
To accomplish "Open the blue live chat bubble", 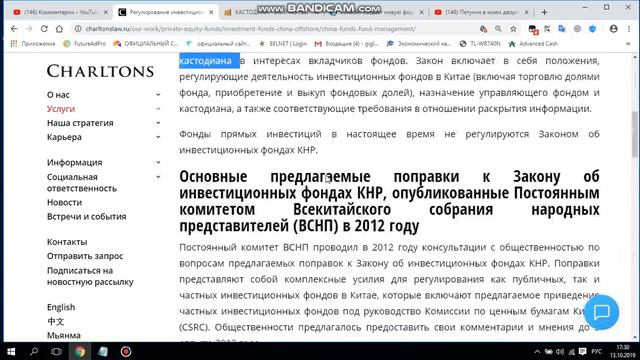I will pyautogui.click(x=601, y=312).
